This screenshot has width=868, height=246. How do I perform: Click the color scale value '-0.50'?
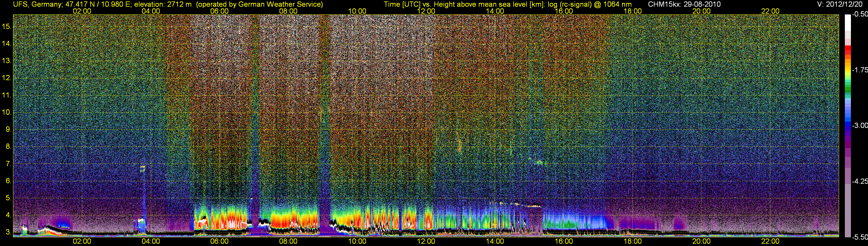860,14
